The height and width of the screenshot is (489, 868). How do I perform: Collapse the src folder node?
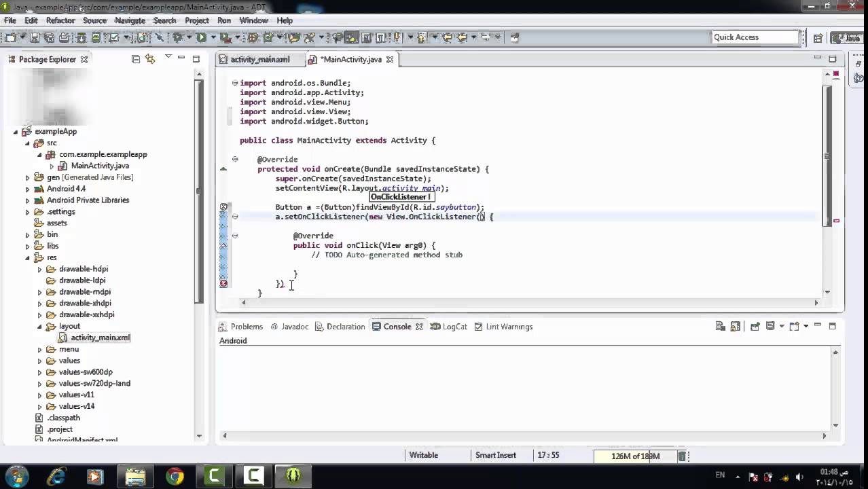pyautogui.click(x=28, y=143)
